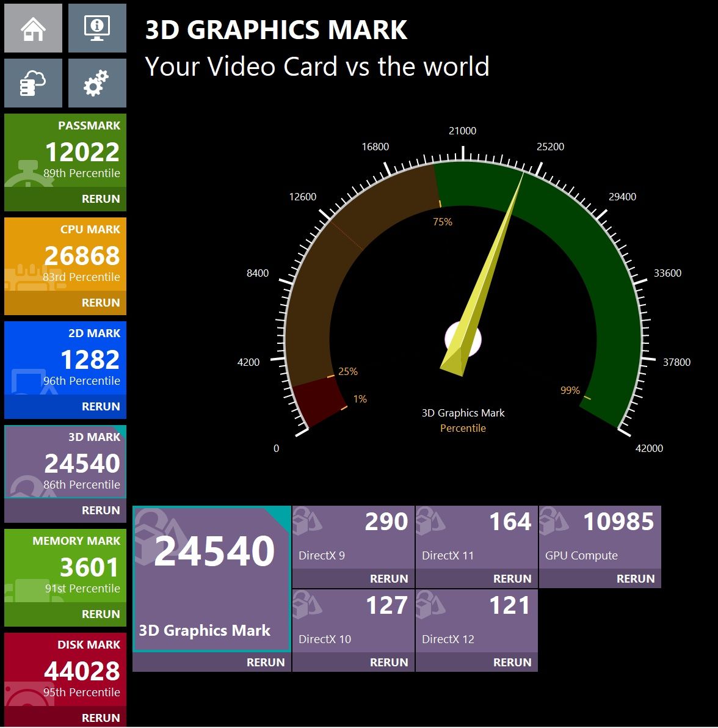Select the 2D Mark 1282 tile
This screenshot has height=728, width=718.
(x=65, y=359)
